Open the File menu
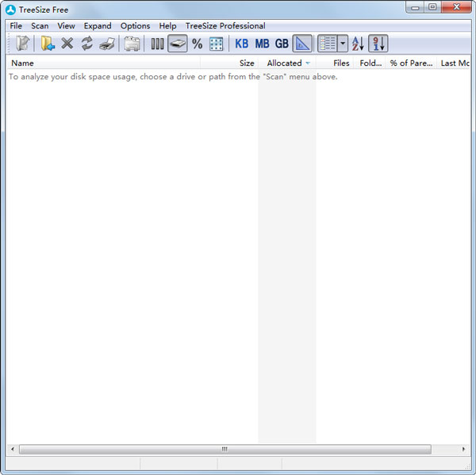The width and height of the screenshot is (476, 475). [x=16, y=26]
